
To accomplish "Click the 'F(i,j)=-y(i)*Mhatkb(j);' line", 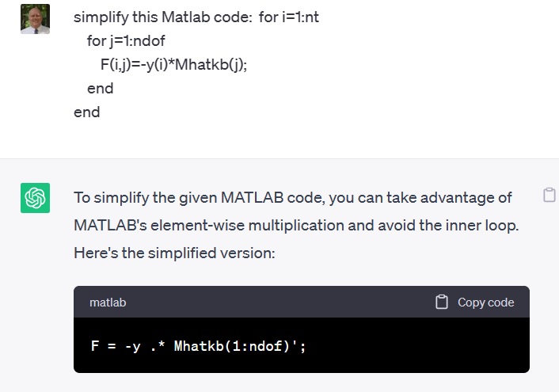I will pos(173,65).
